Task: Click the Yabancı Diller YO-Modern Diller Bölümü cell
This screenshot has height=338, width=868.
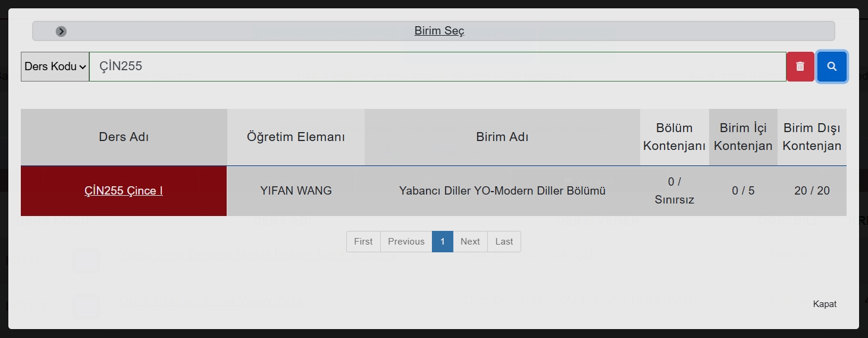Action: [x=502, y=191]
